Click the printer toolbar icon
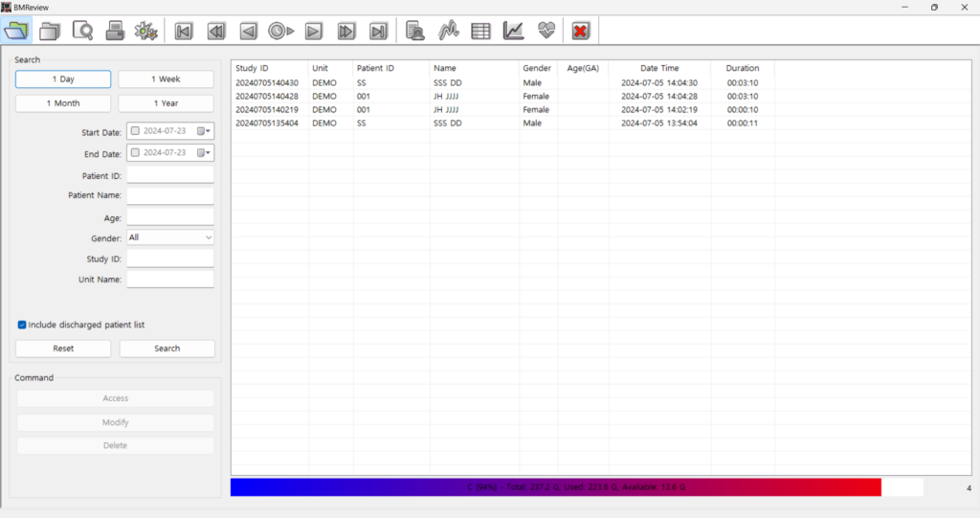980x518 pixels. (115, 30)
